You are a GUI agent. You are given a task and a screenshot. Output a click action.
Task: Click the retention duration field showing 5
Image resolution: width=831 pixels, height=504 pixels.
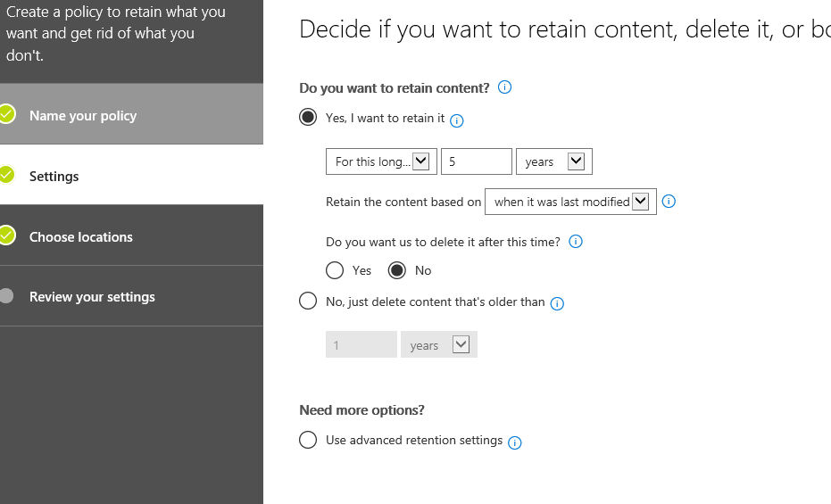(476, 161)
